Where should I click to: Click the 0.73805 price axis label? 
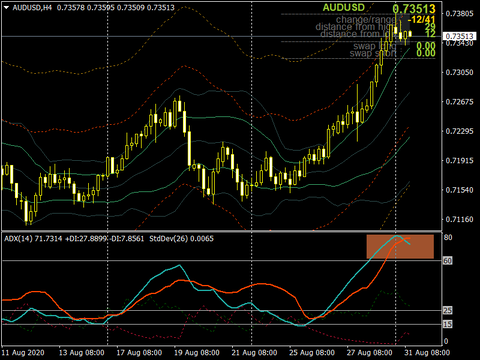coord(459,13)
